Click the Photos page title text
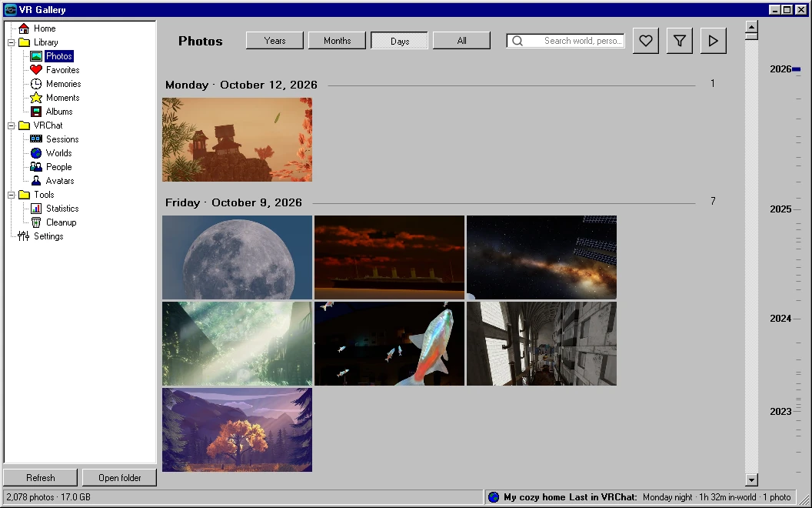The image size is (812, 508). pos(201,41)
